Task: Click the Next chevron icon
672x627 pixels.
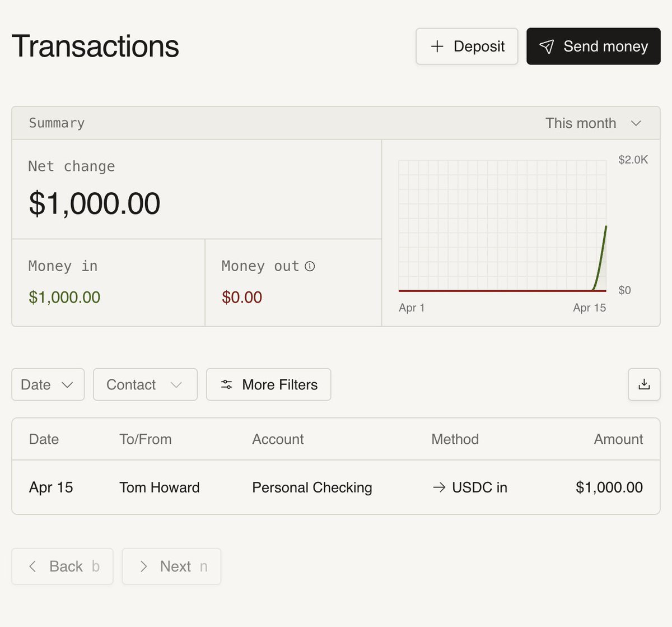Action: [x=143, y=566]
